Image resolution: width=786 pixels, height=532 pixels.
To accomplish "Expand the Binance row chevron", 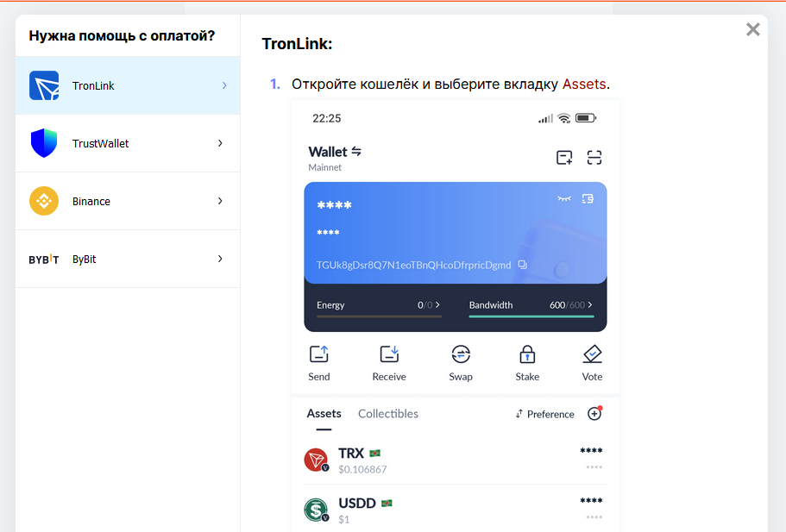I will pyautogui.click(x=220, y=201).
